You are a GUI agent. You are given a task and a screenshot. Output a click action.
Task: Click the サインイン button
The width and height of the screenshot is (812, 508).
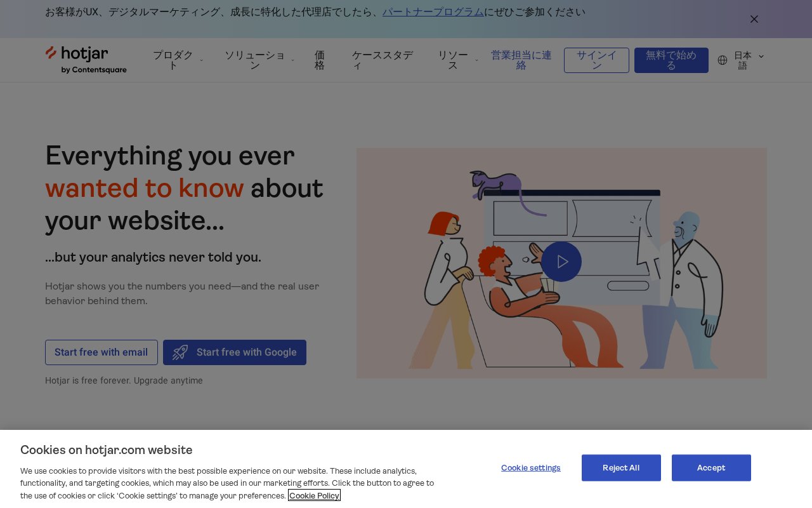coord(596,60)
